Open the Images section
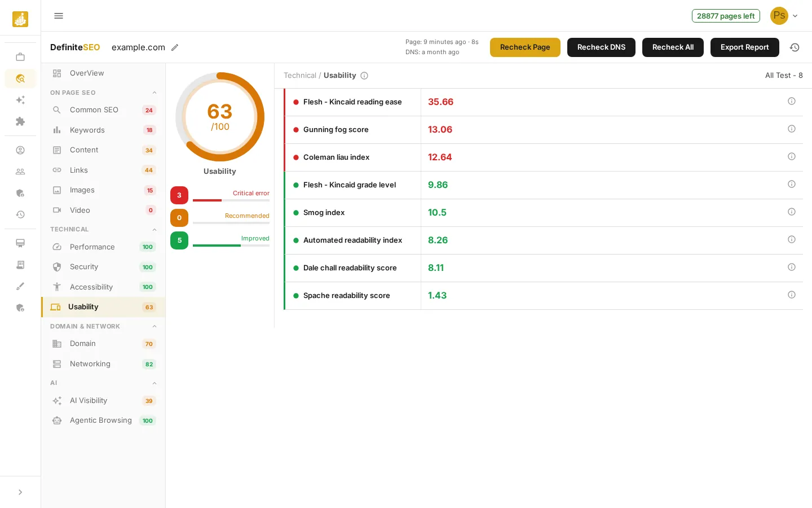812x508 pixels. point(103,190)
